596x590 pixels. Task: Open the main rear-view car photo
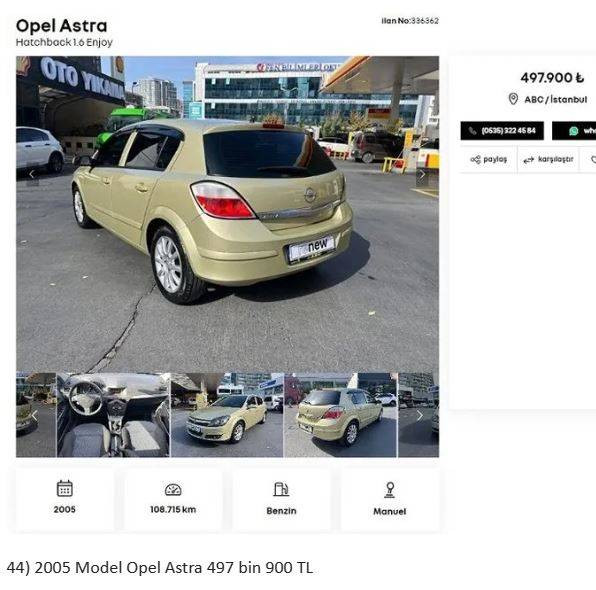227,214
